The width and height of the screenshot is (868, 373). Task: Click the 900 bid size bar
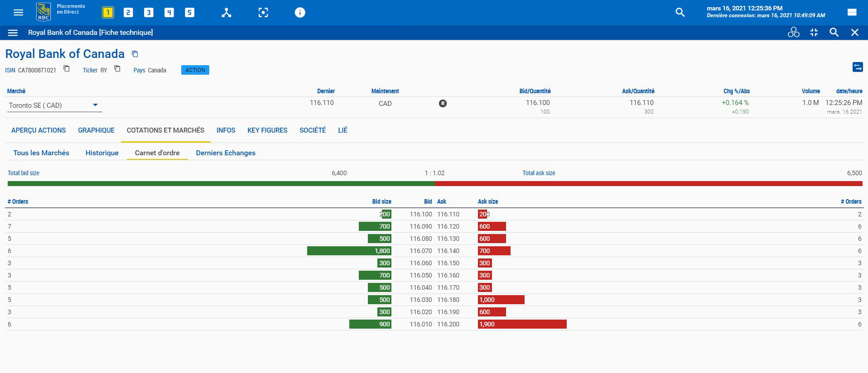coord(370,324)
